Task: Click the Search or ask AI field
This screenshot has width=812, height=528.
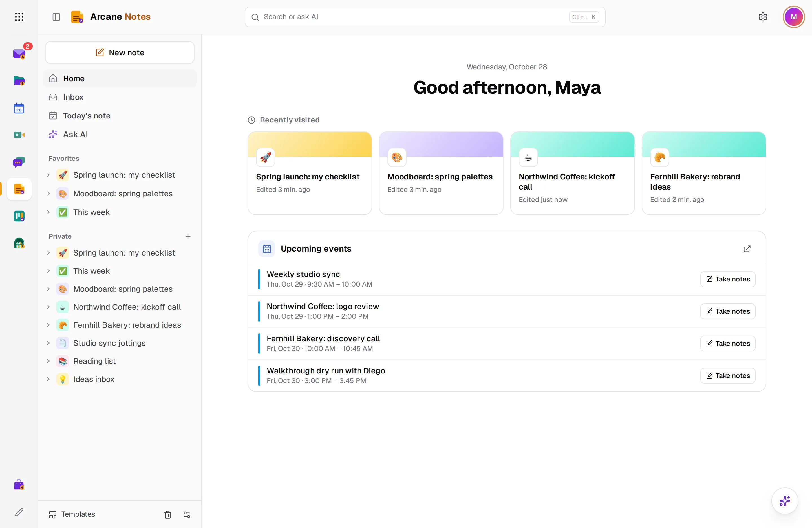Action: [425, 17]
